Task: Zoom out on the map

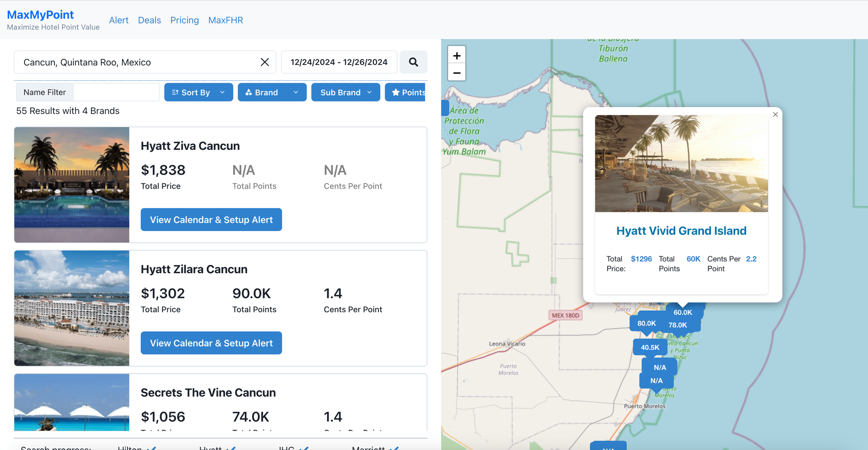Action: (457, 73)
